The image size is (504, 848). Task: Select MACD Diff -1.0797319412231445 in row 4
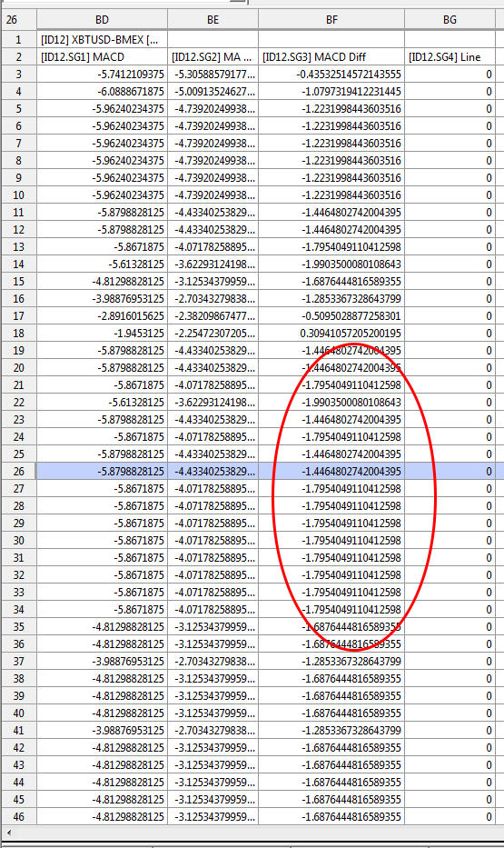click(331, 92)
